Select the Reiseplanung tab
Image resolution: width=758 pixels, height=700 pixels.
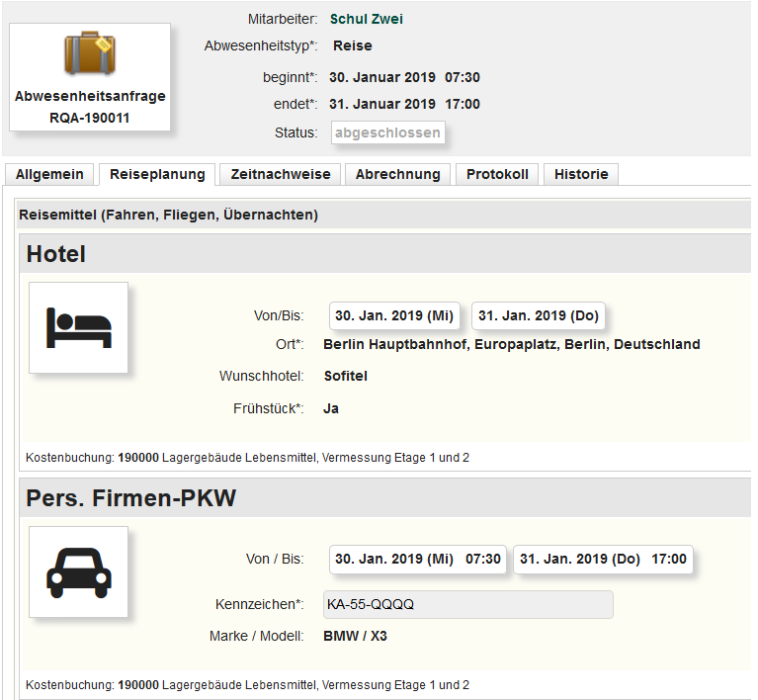click(x=157, y=174)
